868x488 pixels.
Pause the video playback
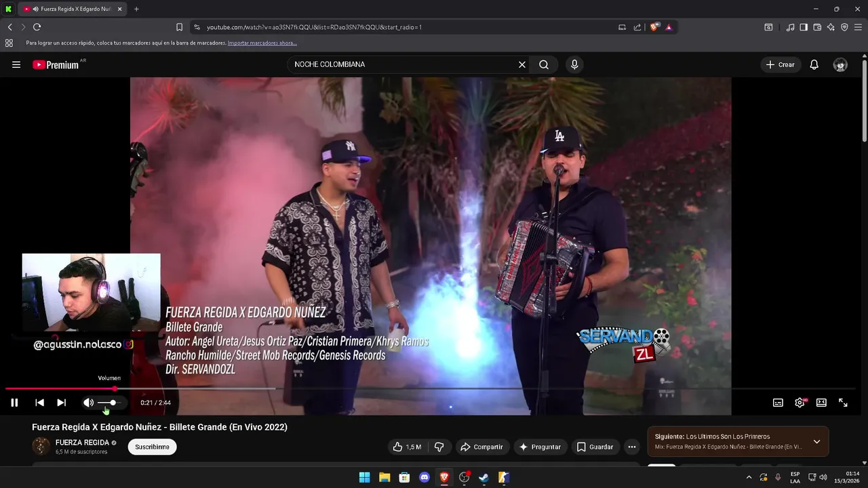coord(14,403)
